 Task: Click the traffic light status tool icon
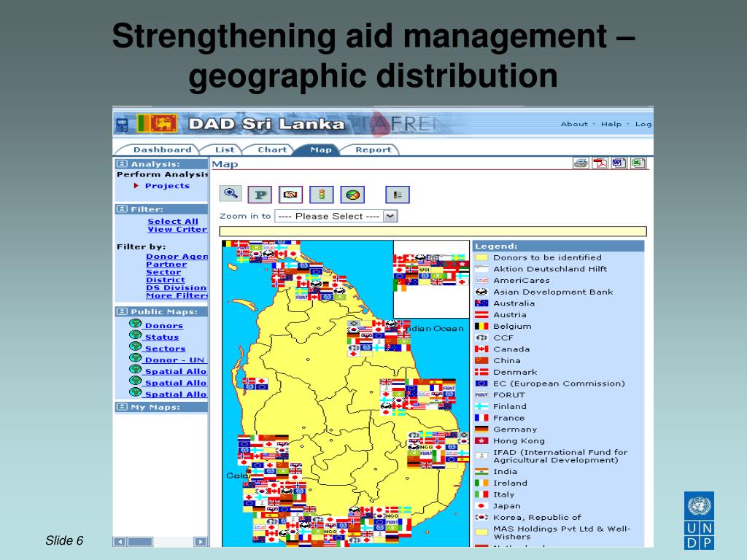[x=322, y=194]
